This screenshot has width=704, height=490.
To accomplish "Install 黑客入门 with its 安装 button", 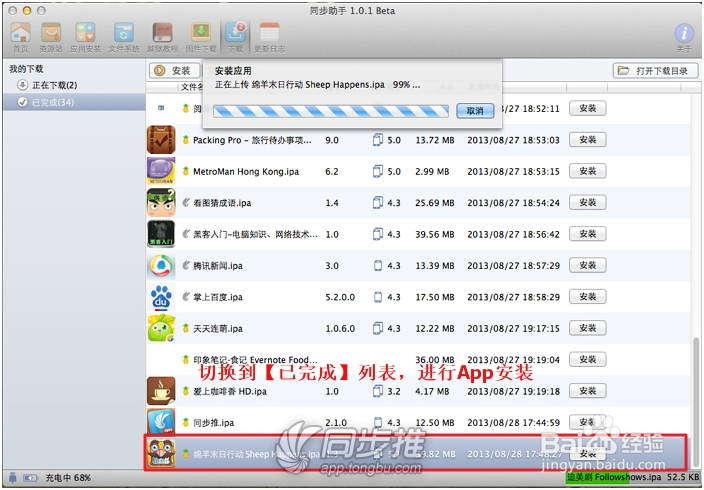I will pyautogui.click(x=588, y=234).
